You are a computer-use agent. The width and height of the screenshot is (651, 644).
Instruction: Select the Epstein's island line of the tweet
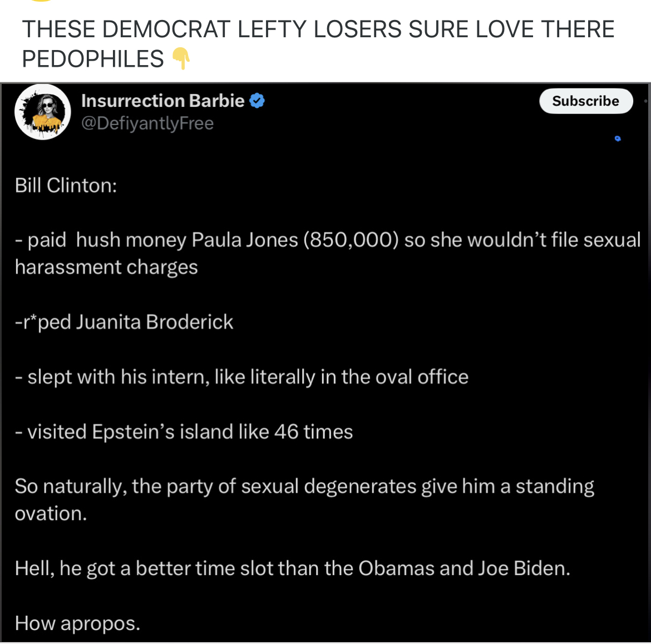(184, 431)
